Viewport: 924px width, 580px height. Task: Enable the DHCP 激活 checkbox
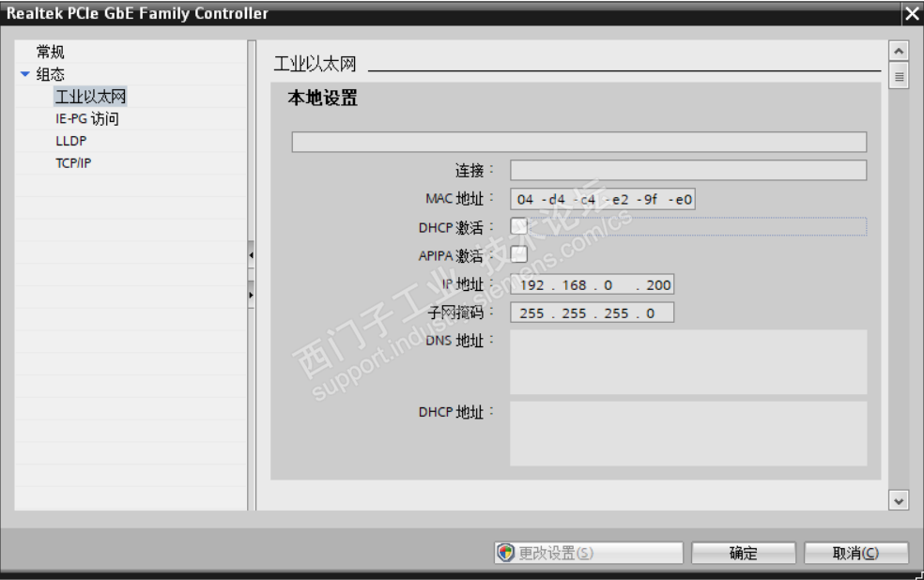(518, 226)
